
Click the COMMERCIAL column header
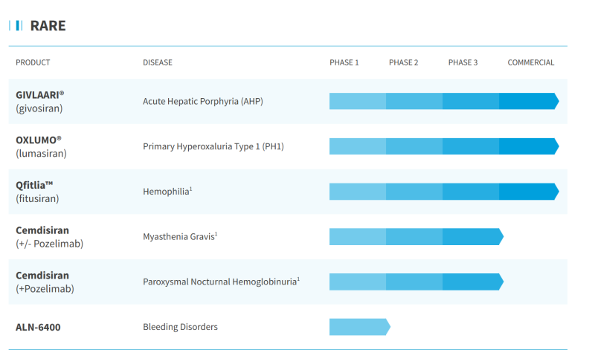point(530,62)
